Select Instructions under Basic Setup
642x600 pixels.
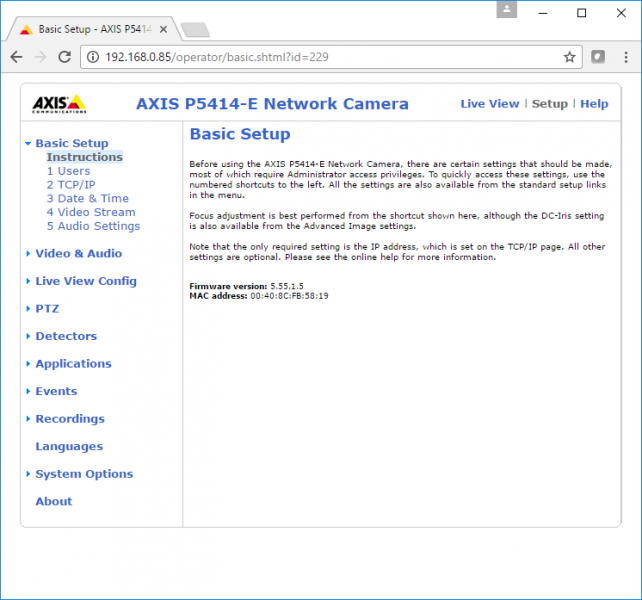point(84,157)
